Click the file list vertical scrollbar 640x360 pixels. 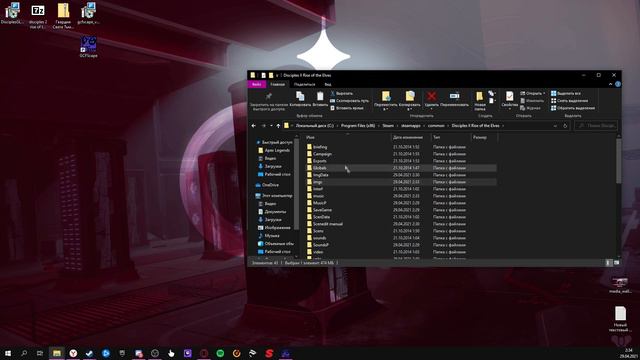pos(618,161)
